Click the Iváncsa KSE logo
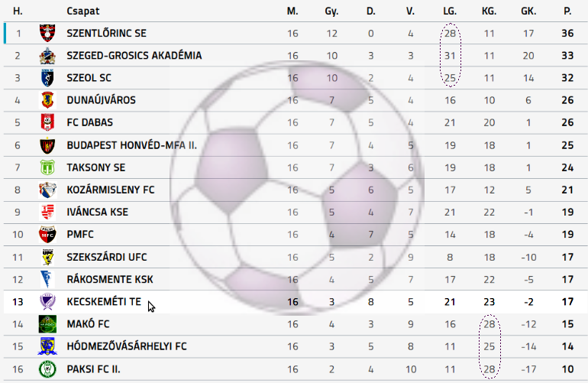Image resolution: width=588 pixels, height=383 pixels. tap(47, 213)
